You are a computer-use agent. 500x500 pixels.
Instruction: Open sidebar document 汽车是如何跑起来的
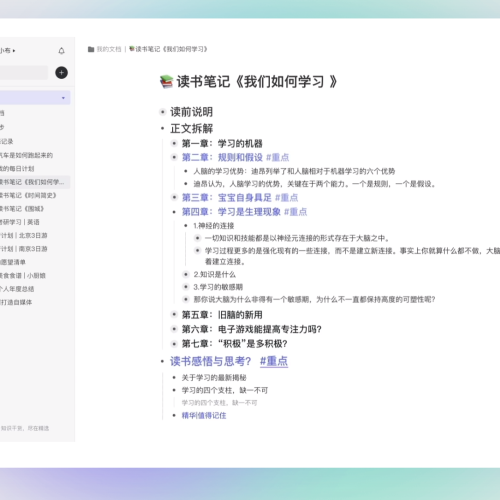click(26, 155)
